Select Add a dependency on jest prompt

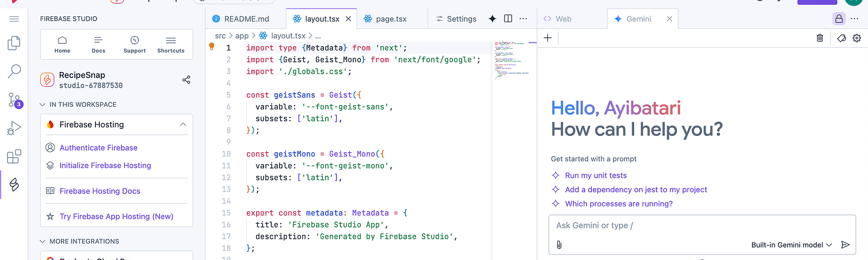click(x=636, y=190)
